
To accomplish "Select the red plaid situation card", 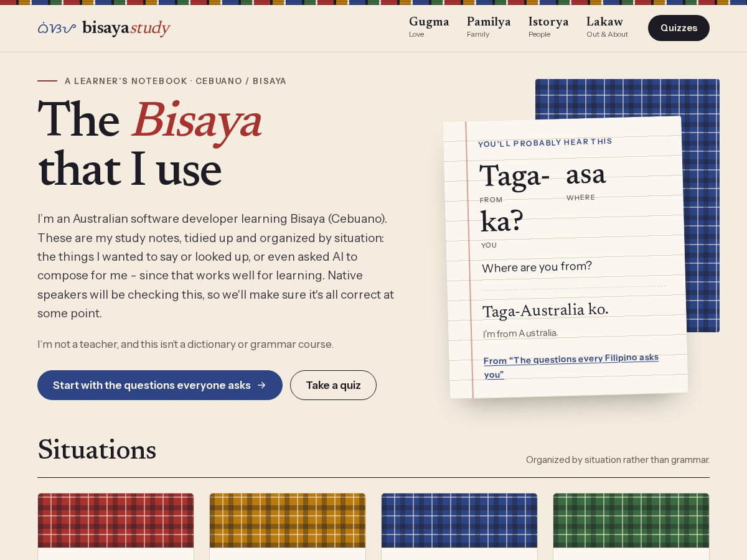I will point(116,526).
